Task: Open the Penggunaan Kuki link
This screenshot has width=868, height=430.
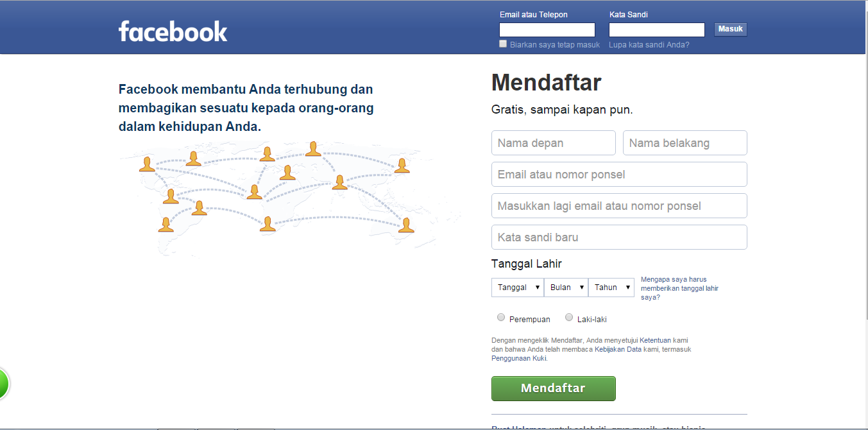Action: [x=519, y=358]
